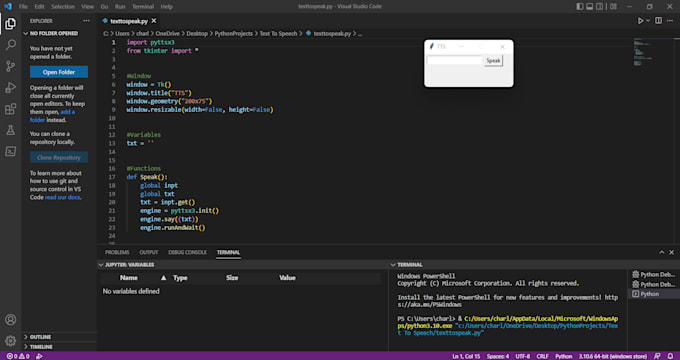Click the Open Folder button
This screenshot has width=680, height=360.
coord(59,72)
